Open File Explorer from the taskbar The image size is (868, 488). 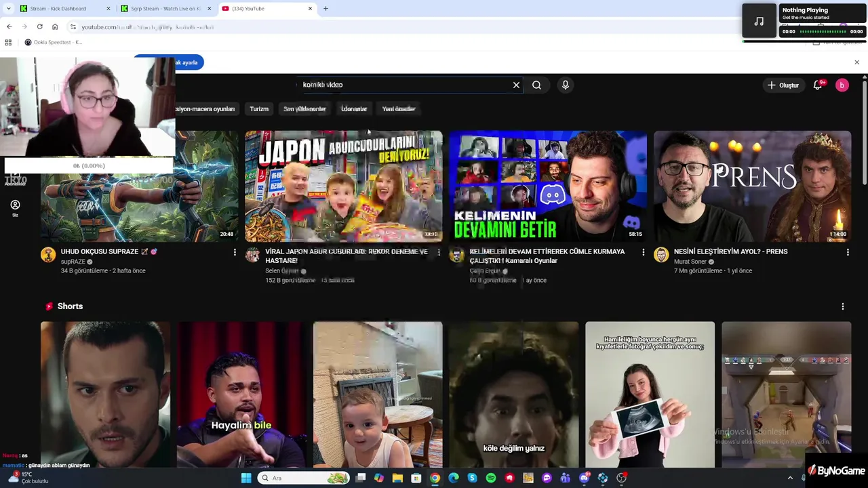(x=397, y=478)
